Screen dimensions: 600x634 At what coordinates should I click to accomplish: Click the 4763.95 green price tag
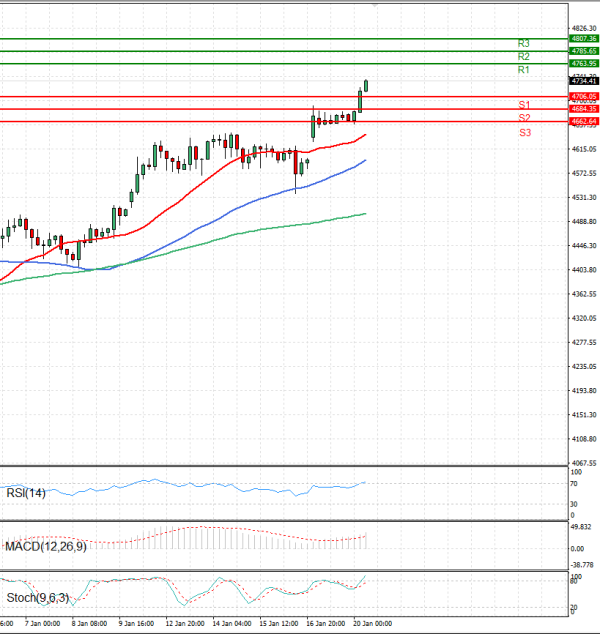click(583, 63)
